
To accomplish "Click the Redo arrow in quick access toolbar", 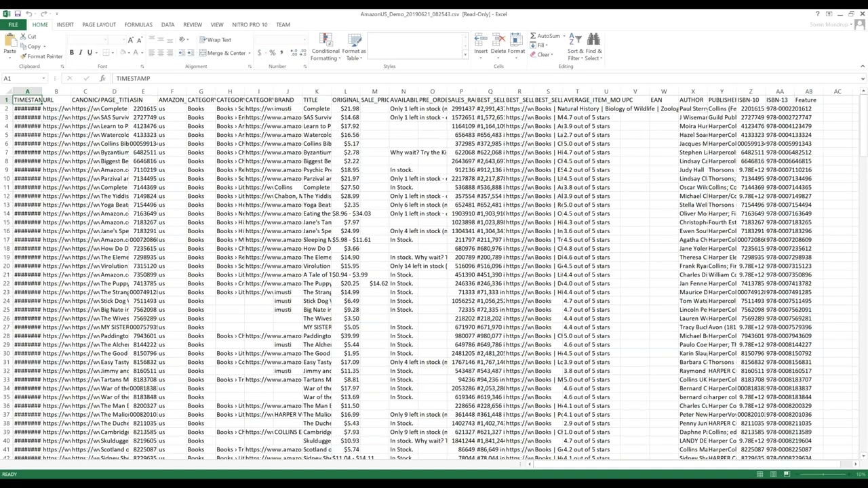I will tap(43, 14).
